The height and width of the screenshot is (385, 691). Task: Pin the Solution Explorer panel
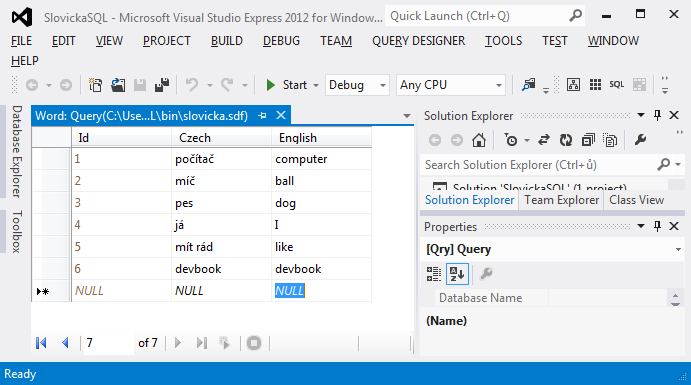click(657, 115)
